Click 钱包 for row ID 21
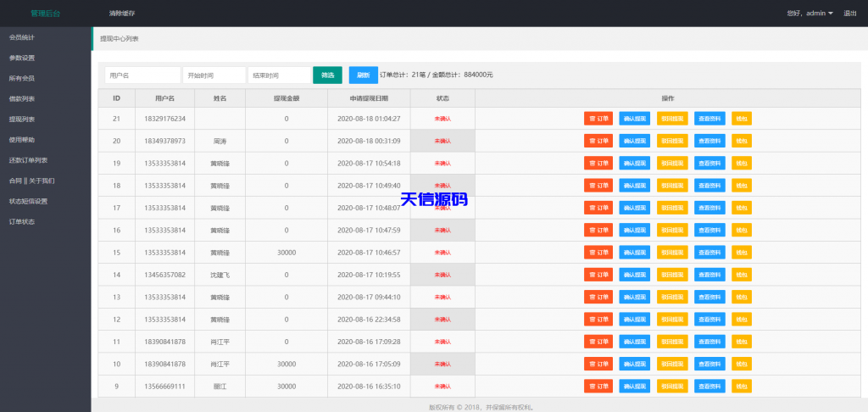This screenshot has height=412, width=868. pos(742,119)
